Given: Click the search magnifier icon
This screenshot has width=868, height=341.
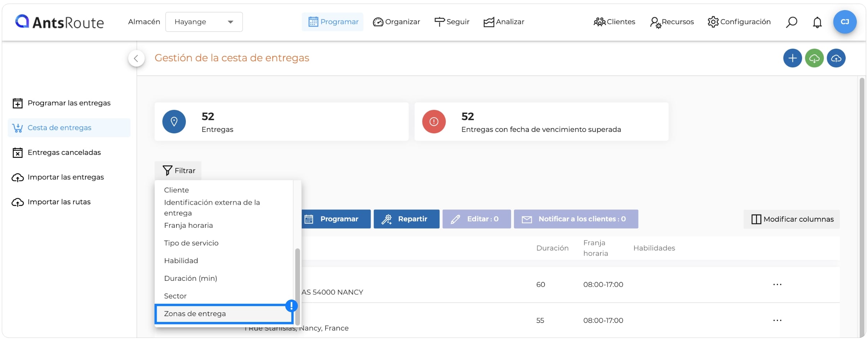Looking at the screenshot, I should [x=791, y=22].
